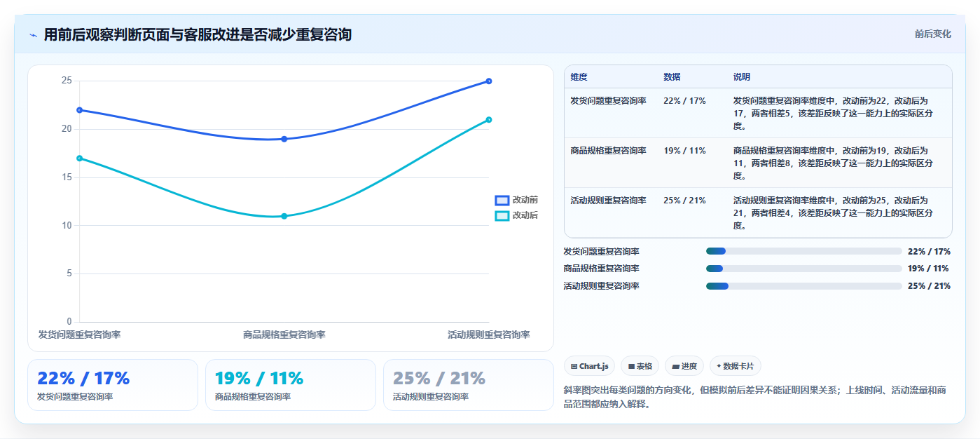
Task: Toggle the 改动后 legend swatch
Action: pos(502,216)
